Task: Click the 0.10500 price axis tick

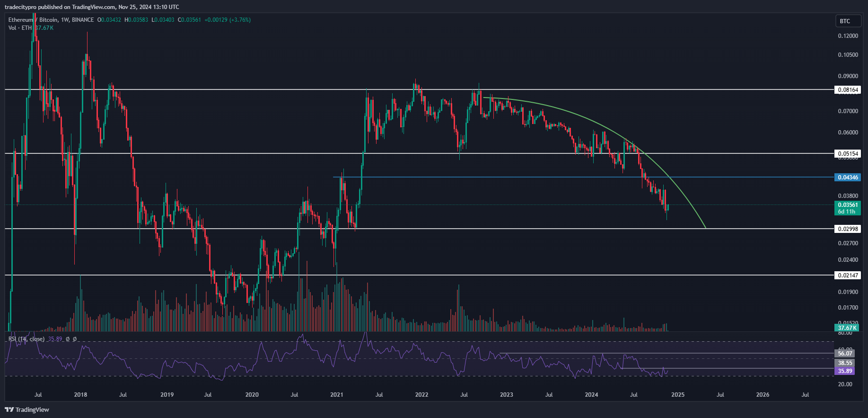Action: coord(848,55)
